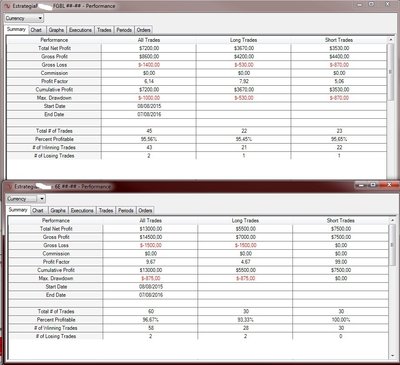Select Long Trades column header in top table
Viewport: 400px width, 365px height.
pos(244,40)
